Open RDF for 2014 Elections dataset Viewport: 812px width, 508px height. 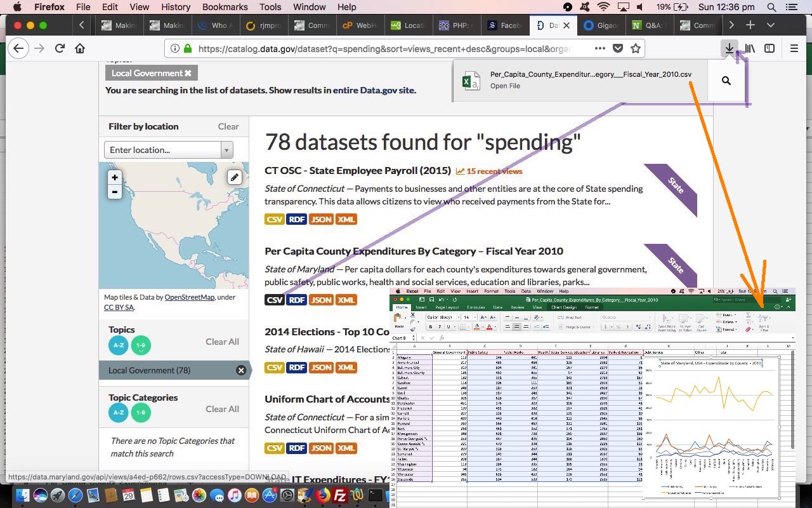pos(296,367)
